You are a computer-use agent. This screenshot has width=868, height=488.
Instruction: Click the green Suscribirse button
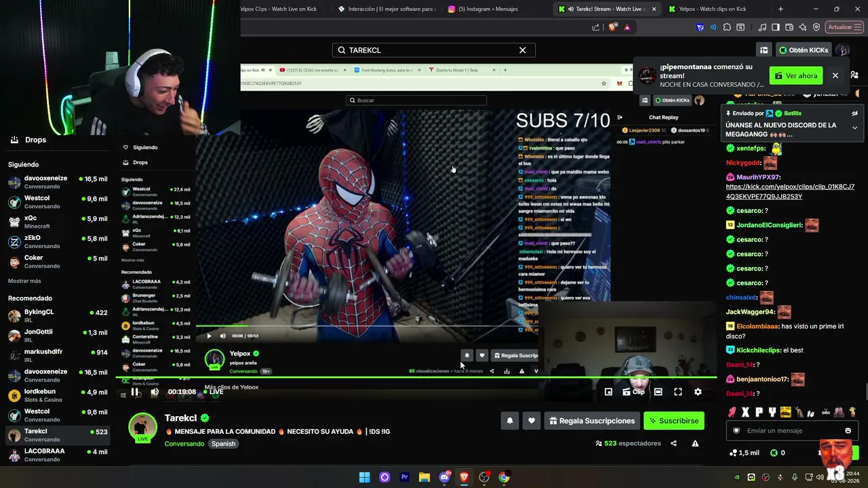point(674,421)
